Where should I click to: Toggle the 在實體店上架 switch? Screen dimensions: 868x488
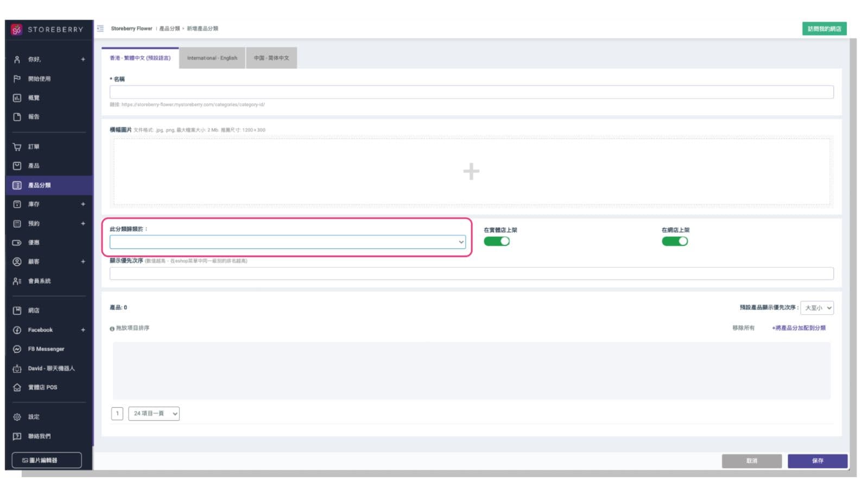click(497, 241)
